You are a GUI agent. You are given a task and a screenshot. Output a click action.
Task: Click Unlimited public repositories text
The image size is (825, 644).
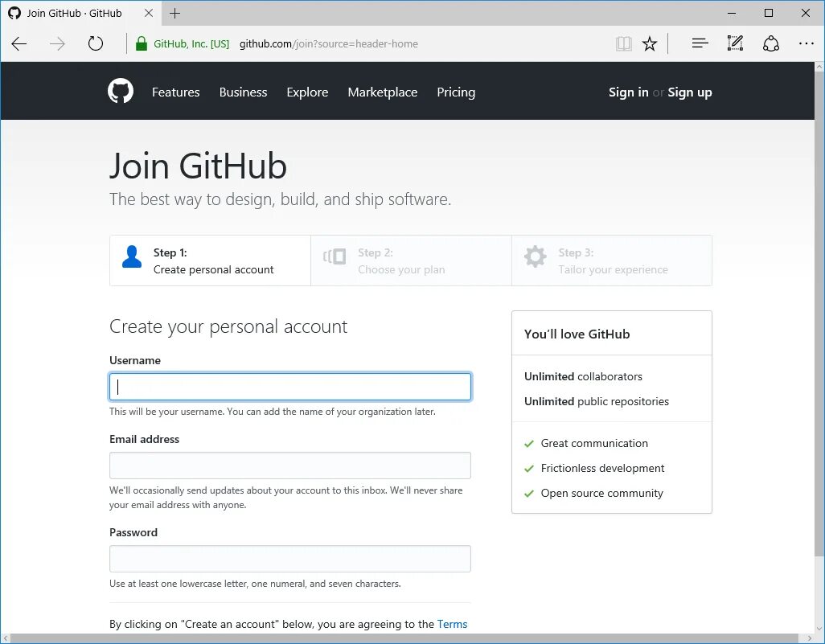click(597, 401)
